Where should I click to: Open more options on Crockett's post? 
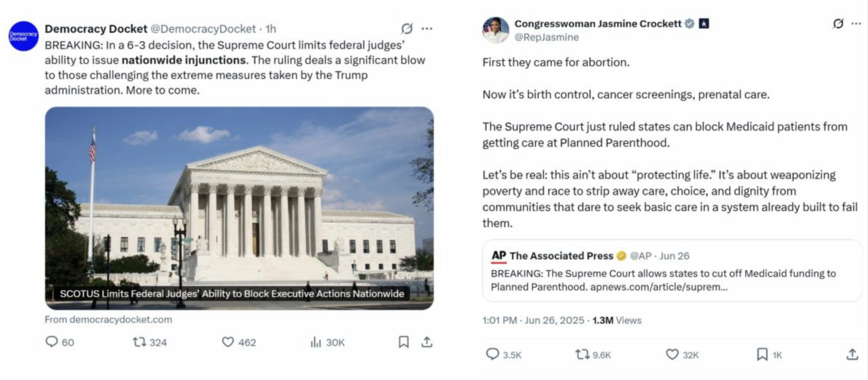click(856, 24)
